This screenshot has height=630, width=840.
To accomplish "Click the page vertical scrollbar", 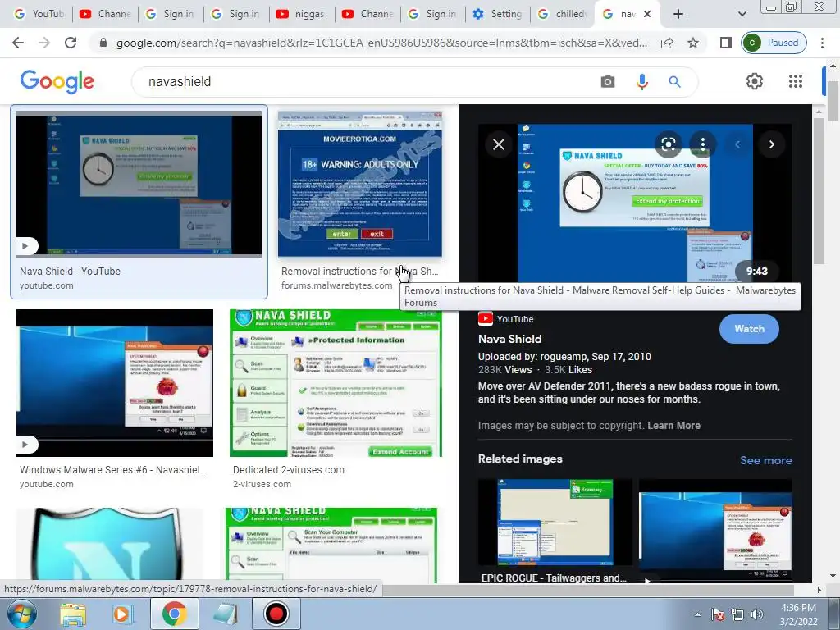I will point(833,102).
